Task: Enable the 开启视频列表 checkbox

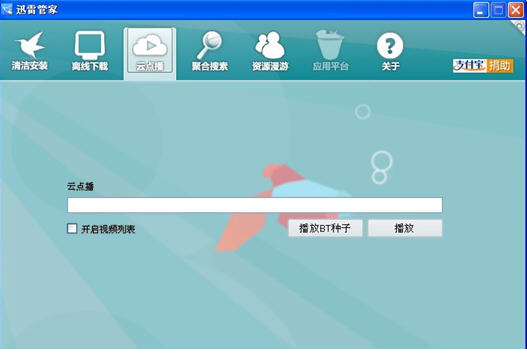Action: (x=72, y=229)
